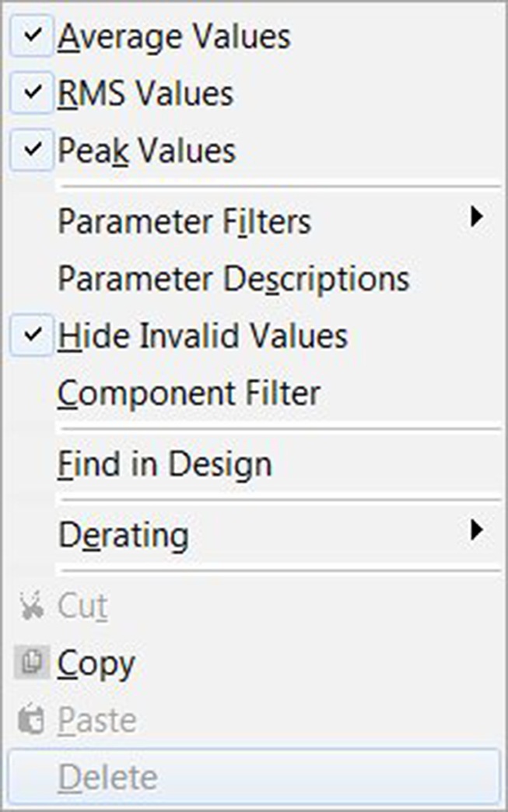Expand the Derating submenu arrow
Screen dimensions: 508x812
tap(477, 531)
